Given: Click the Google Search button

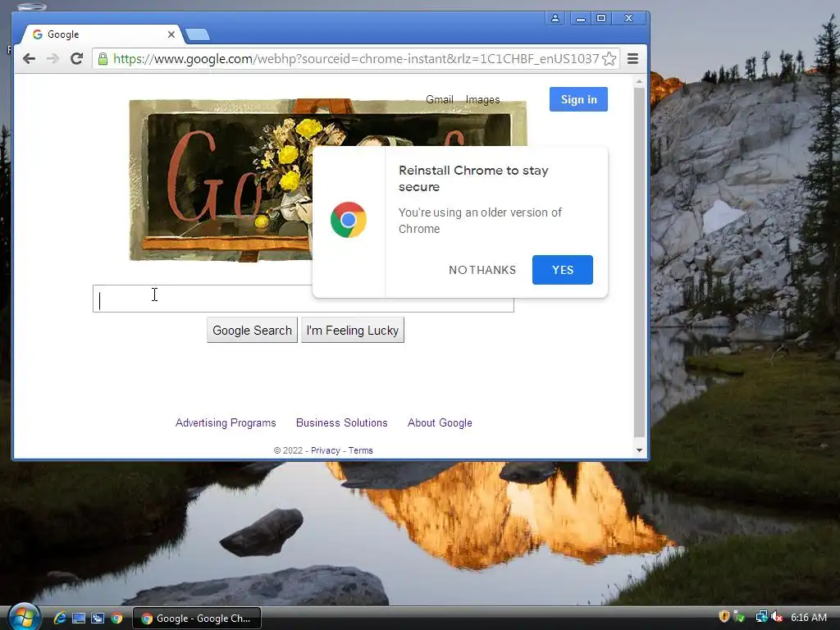Looking at the screenshot, I should [253, 330].
